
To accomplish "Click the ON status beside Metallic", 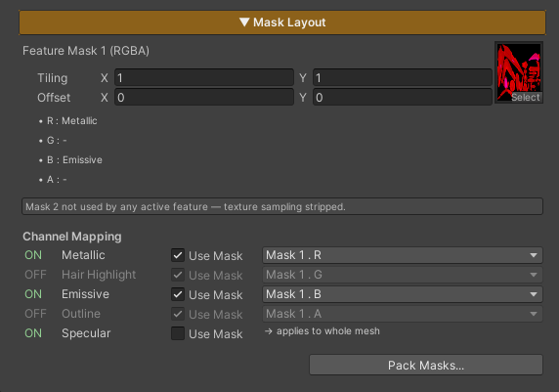I will tap(33, 255).
